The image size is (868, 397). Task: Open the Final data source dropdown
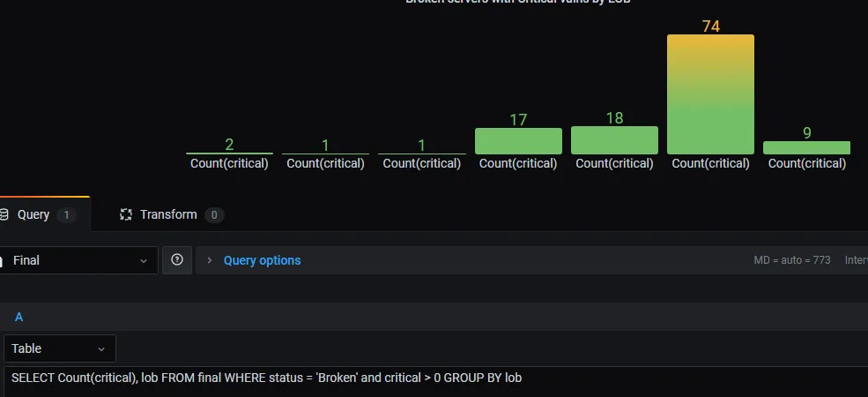point(79,260)
